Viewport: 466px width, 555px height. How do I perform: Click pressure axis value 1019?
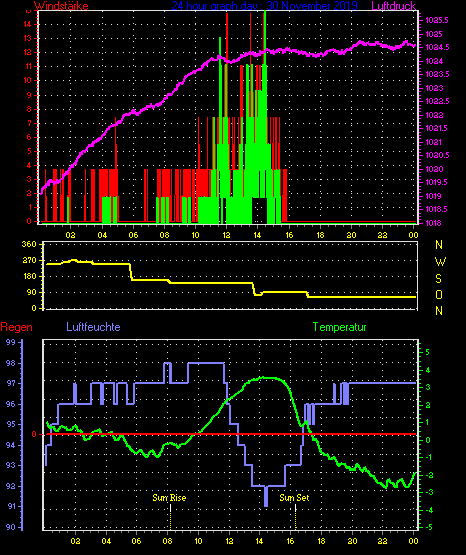pyautogui.click(x=433, y=196)
